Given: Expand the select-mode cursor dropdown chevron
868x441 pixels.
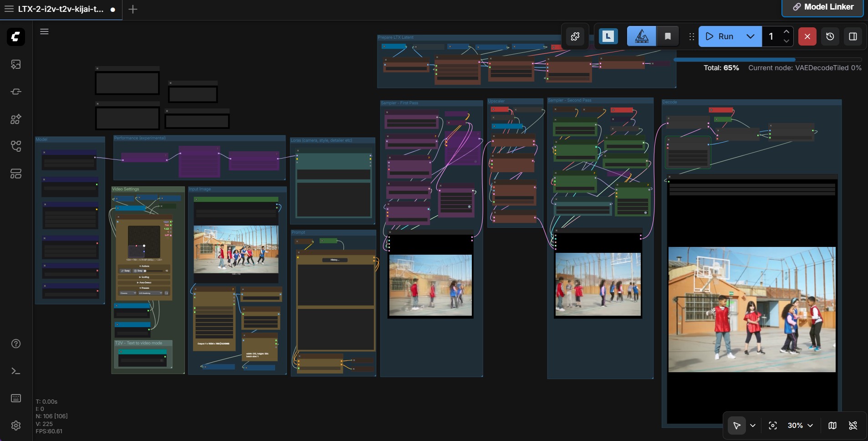Looking at the screenshot, I should pyautogui.click(x=753, y=426).
